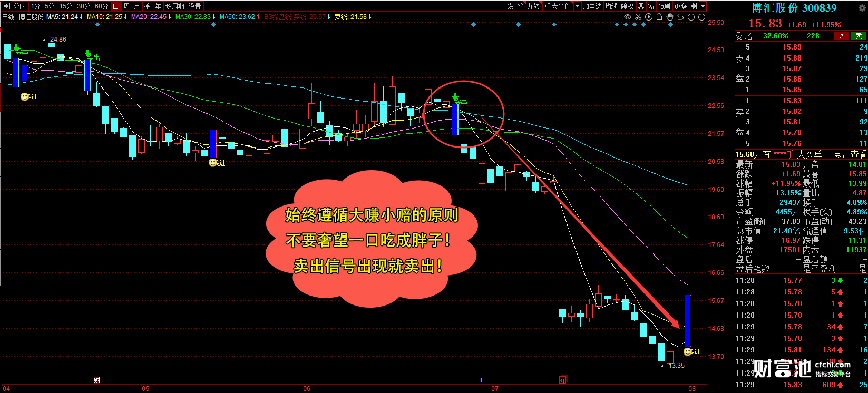Click the collapse arrow icon before 分时

tap(7, 6)
